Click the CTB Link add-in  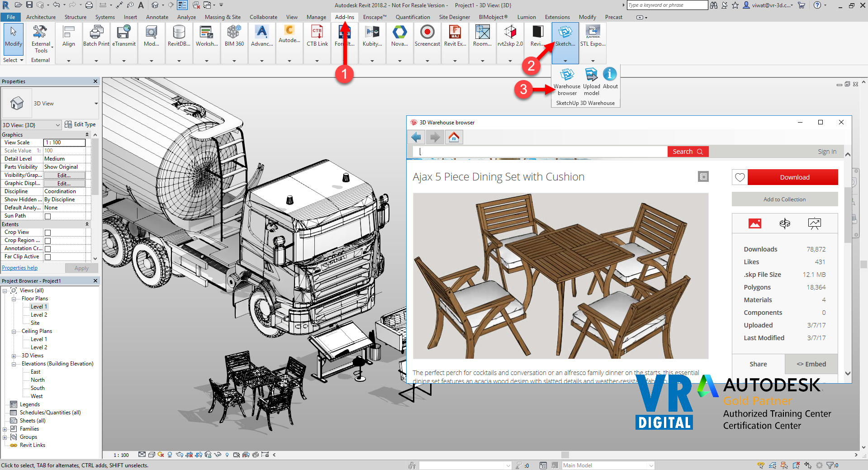[317, 36]
